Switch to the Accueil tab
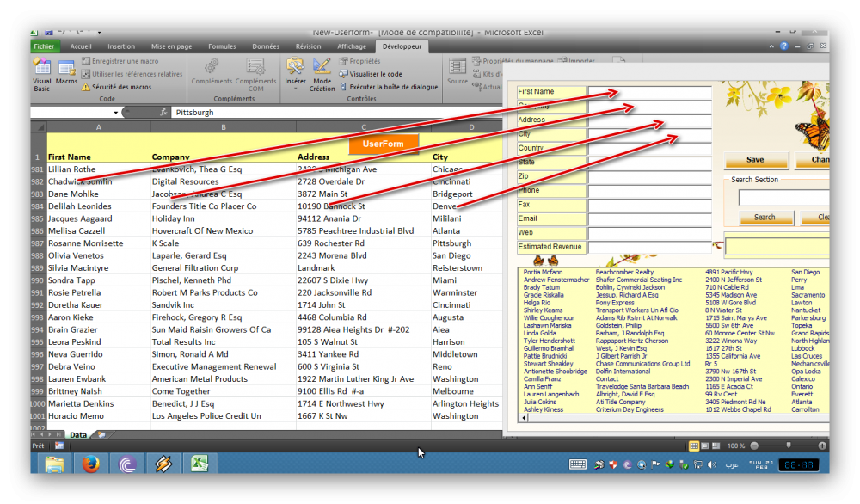 tap(81, 46)
